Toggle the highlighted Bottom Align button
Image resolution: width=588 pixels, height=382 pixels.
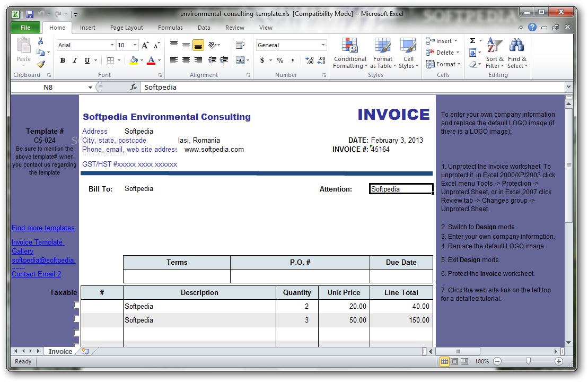point(198,45)
